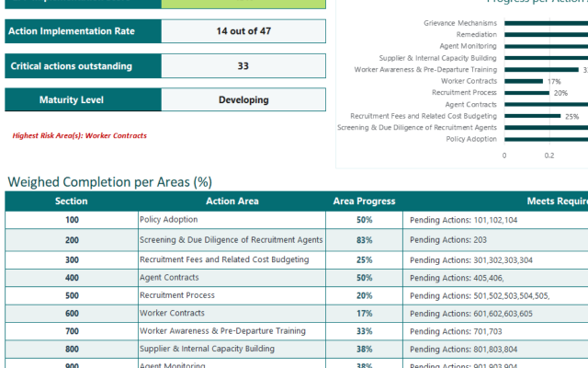Click the 'Section' column header
This screenshot has width=588, height=368.
point(72,201)
